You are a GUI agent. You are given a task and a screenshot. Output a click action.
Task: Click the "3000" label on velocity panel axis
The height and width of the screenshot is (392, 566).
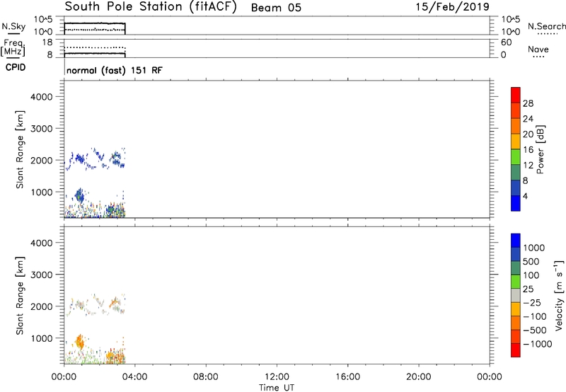pos(42,275)
